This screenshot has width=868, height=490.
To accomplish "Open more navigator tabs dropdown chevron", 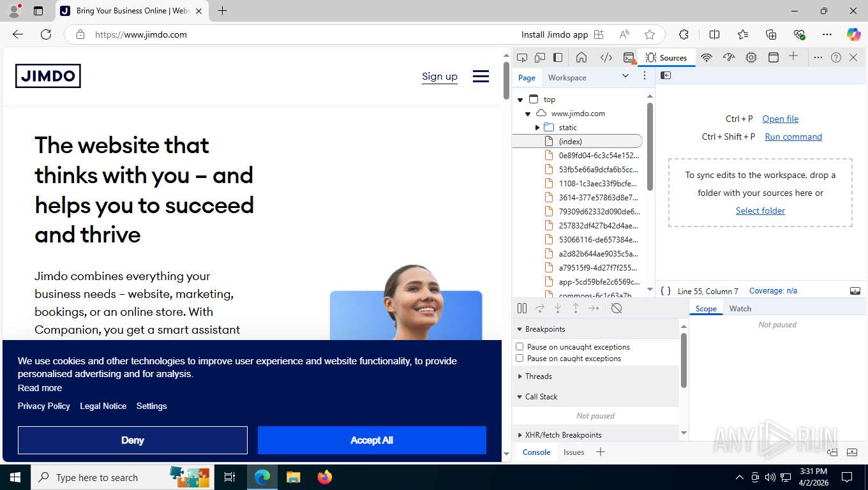I will coord(625,76).
